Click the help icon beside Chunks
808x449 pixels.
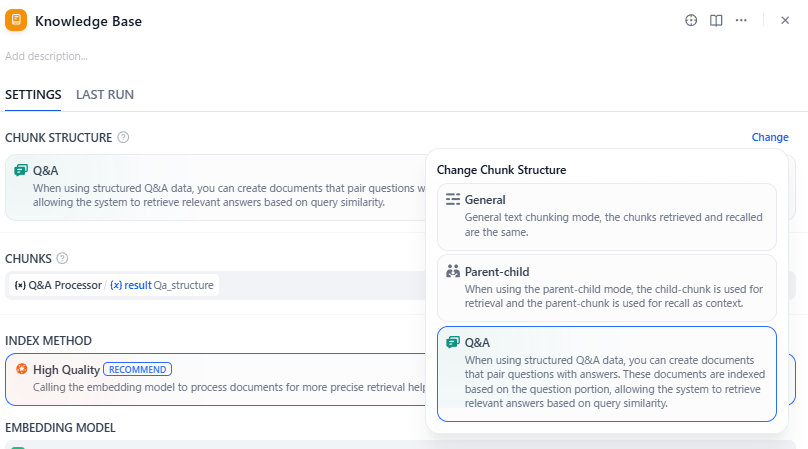point(62,258)
